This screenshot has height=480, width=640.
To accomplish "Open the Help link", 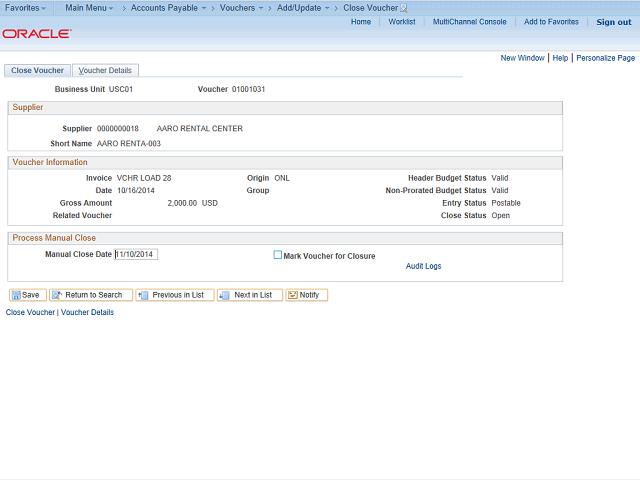I will coord(560,58).
